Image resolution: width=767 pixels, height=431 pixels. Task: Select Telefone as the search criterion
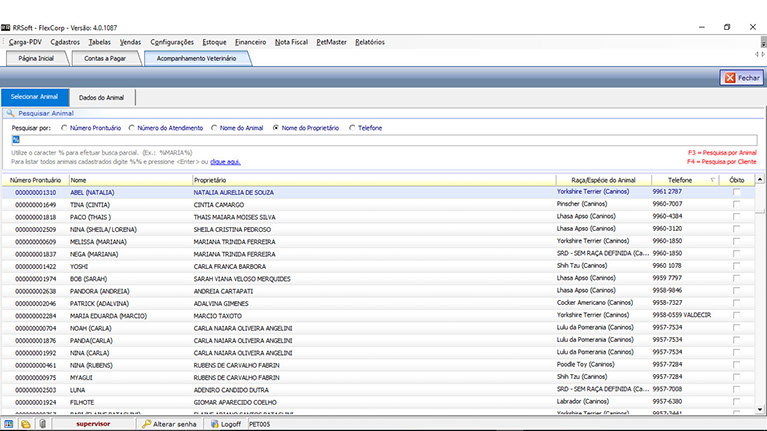pyautogui.click(x=352, y=128)
